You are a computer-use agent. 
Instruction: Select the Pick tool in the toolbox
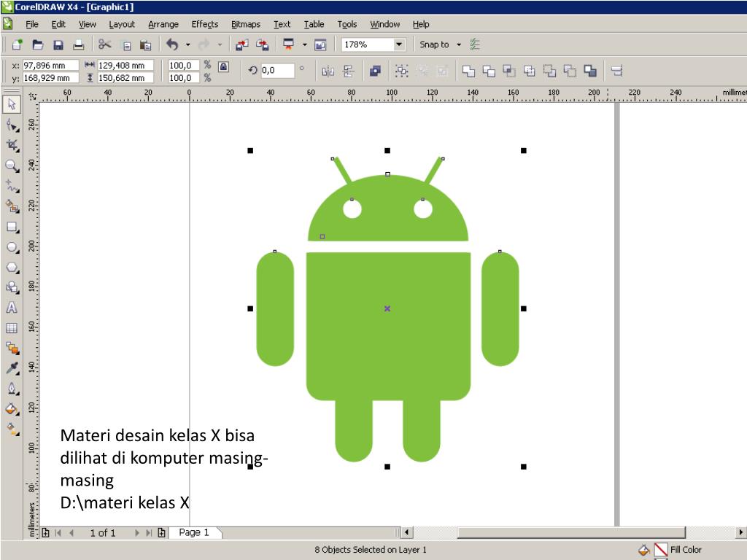pyautogui.click(x=12, y=104)
